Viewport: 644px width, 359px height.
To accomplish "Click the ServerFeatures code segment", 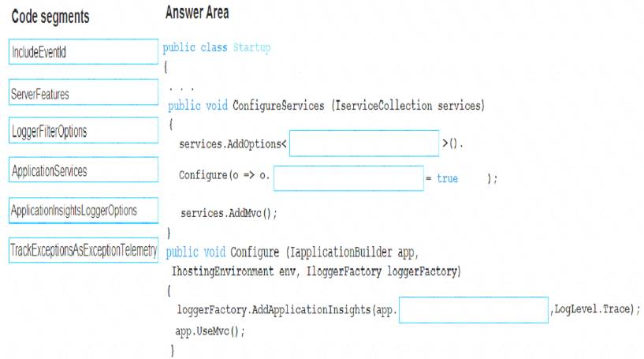I will tap(84, 94).
